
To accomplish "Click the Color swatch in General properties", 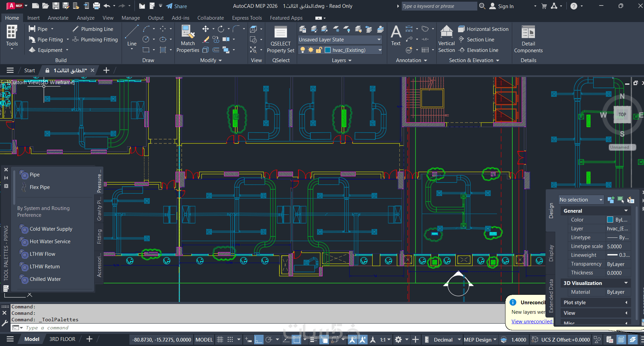I will (610, 219).
